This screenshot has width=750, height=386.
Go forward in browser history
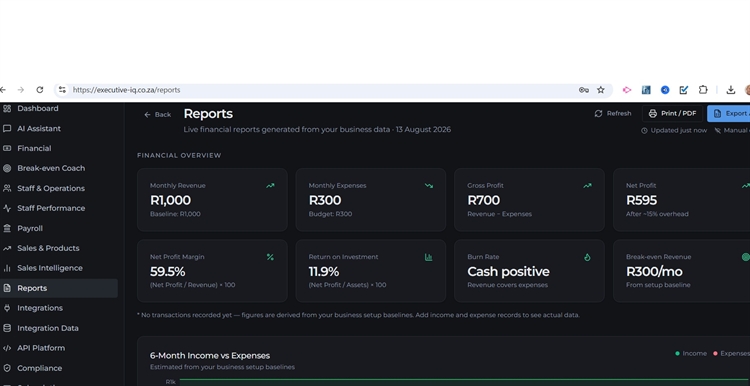click(21, 90)
